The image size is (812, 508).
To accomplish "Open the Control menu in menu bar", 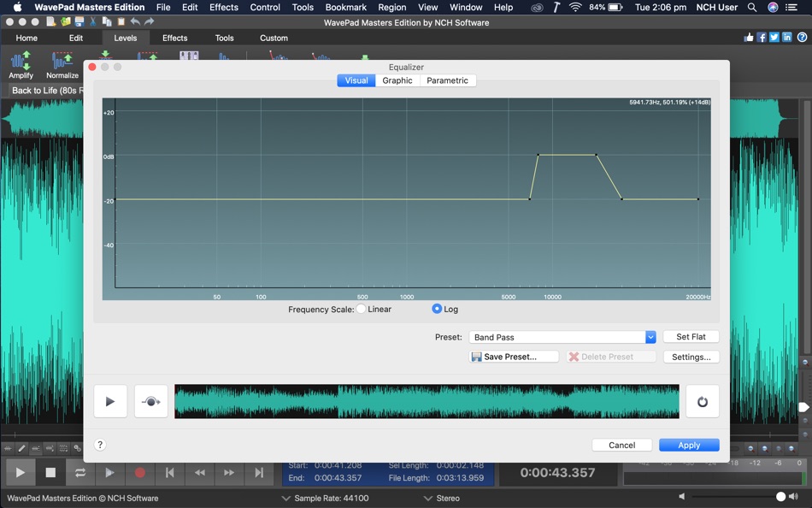I will (265, 7).
